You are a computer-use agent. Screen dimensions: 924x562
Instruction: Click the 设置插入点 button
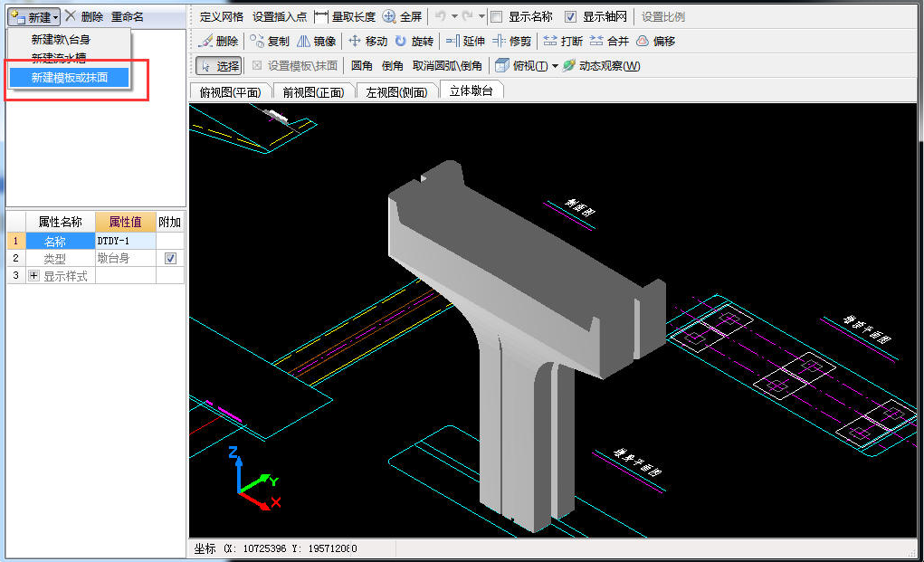279,16
